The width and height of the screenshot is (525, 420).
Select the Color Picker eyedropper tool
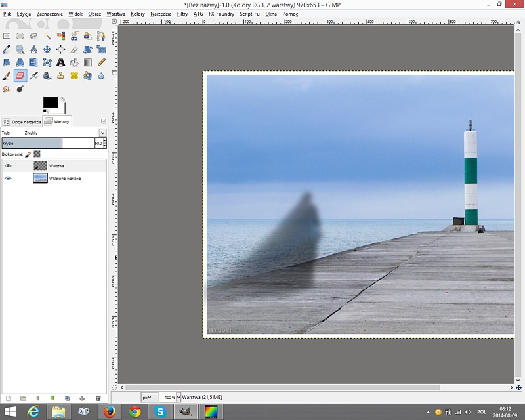7,49
